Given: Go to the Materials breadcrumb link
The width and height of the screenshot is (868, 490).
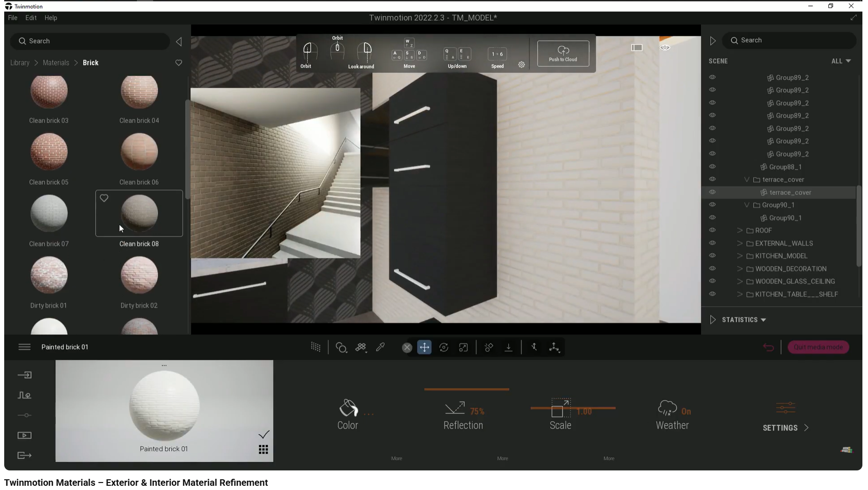Looking at the screenshot, I should [56, 62].
